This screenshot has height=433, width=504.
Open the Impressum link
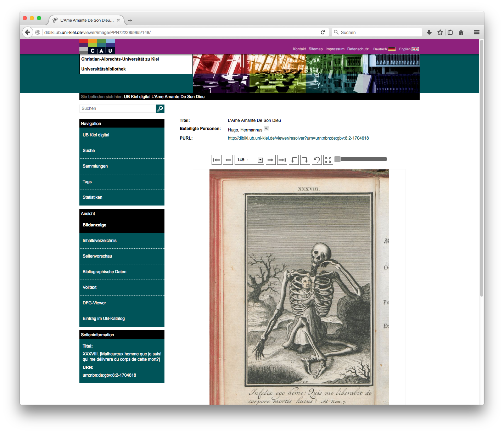point(335,49)
